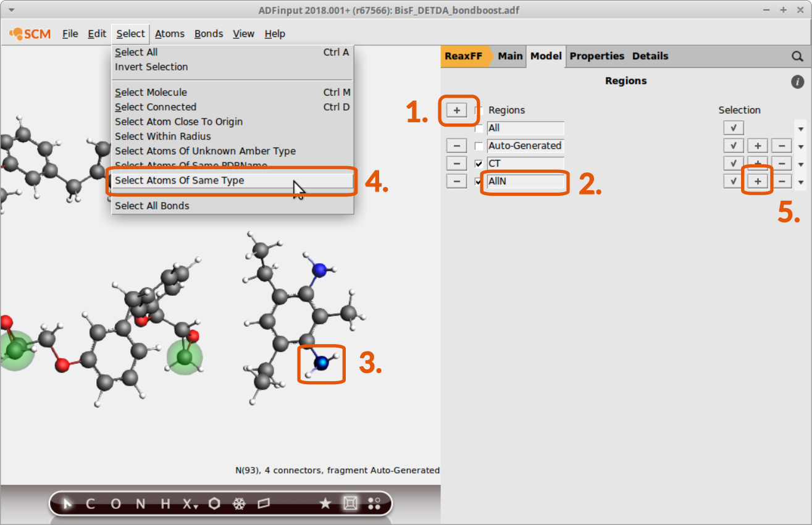Toggle the Regions header checkbox
This screenshot has height=525, width=812.
[479, 111]
